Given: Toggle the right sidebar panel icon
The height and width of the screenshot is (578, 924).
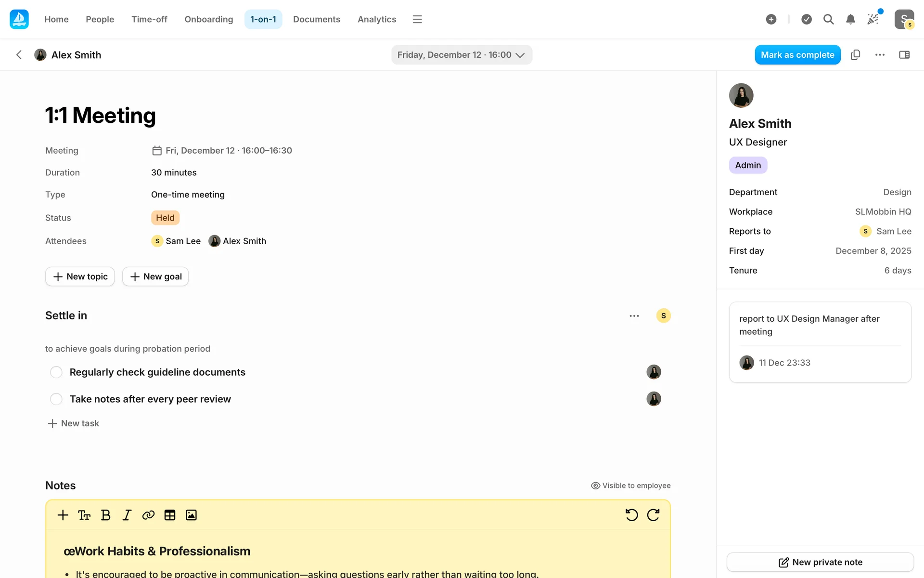Looking at the screenshot, I should click(904, 55).
